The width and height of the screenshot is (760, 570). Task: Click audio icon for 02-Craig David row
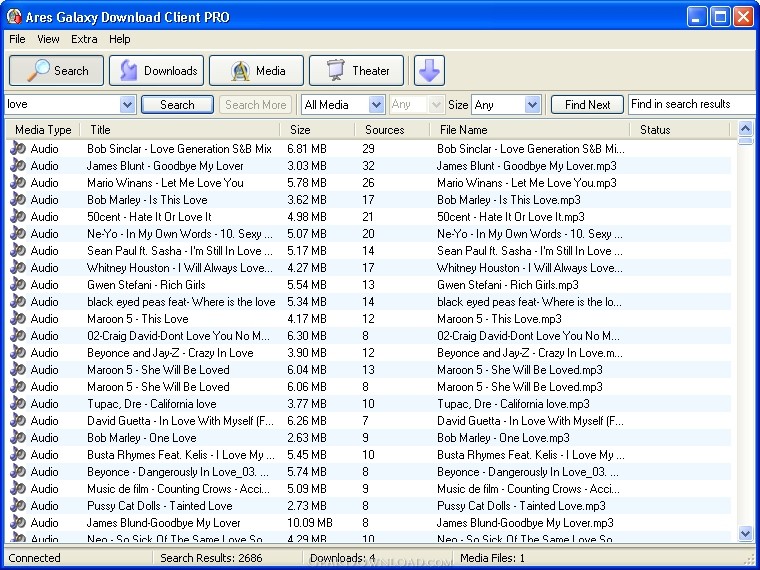(x=18, y=335)
